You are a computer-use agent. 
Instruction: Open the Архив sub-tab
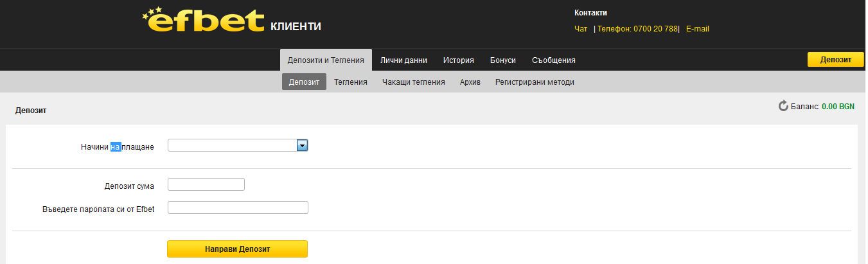(470, 82)
